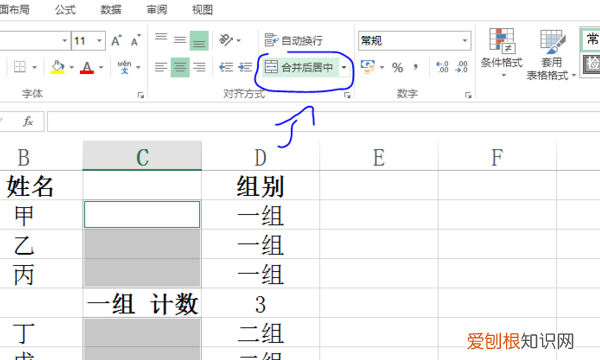Click the Increase Font Size icon
The image size is (600, 360).
(116, 41)
